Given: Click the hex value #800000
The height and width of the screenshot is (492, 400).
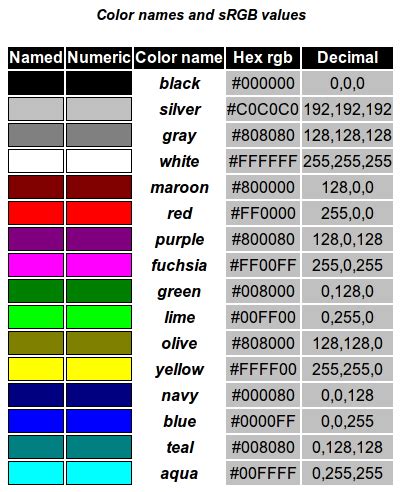Looking at the screenshot, I should [x=263, y=187].
